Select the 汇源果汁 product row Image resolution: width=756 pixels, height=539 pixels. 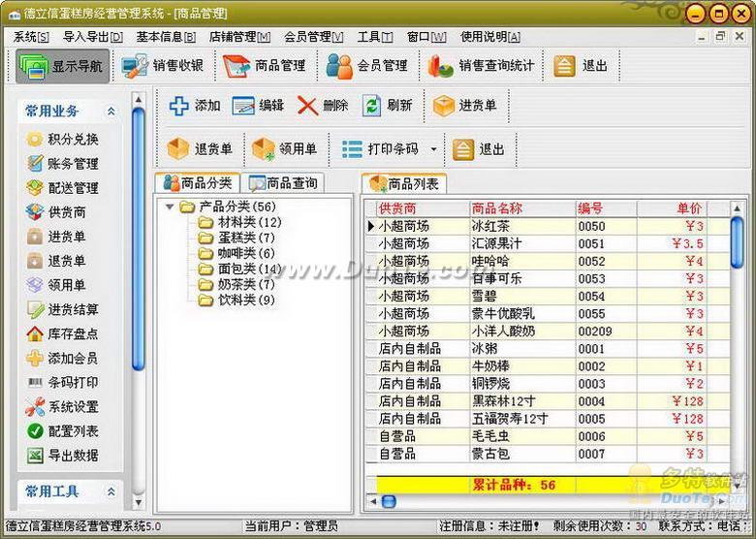[x=549, y=243]
